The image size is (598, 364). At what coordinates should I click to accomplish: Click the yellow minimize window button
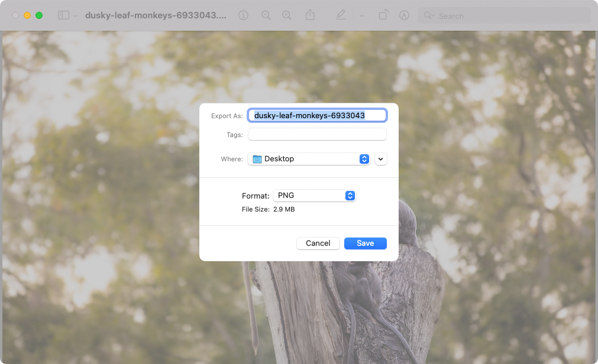pyautogui.click(x=27, y=15)
